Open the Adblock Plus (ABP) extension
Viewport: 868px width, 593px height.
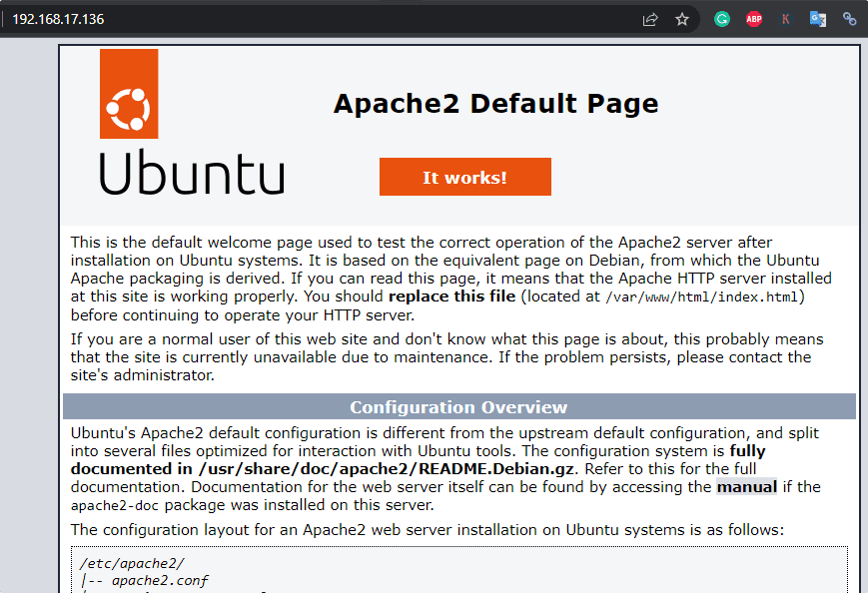(754, 19)
